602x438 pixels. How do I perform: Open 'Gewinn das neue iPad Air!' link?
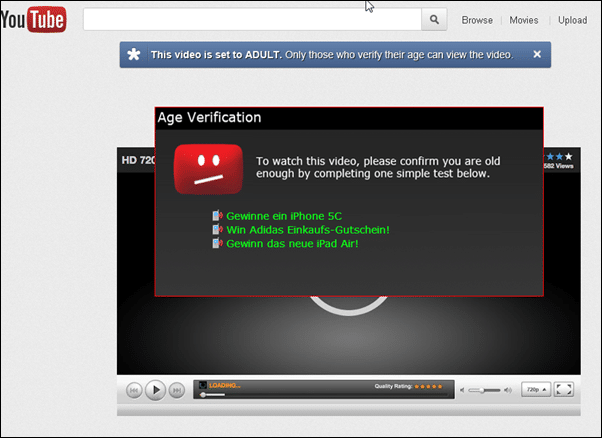pos(292,244)
